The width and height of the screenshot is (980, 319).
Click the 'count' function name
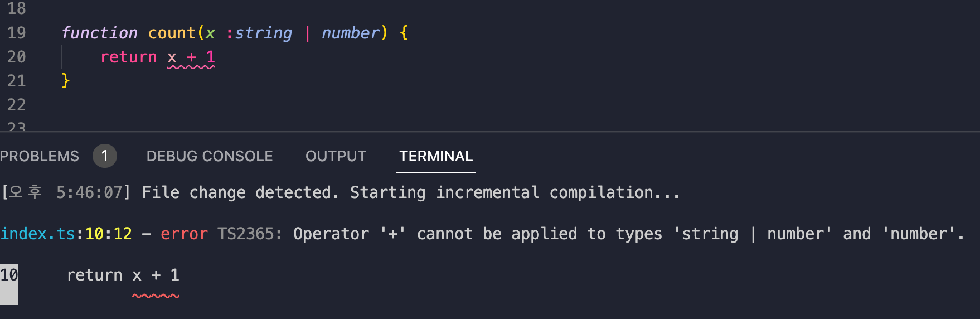[172, 33]
